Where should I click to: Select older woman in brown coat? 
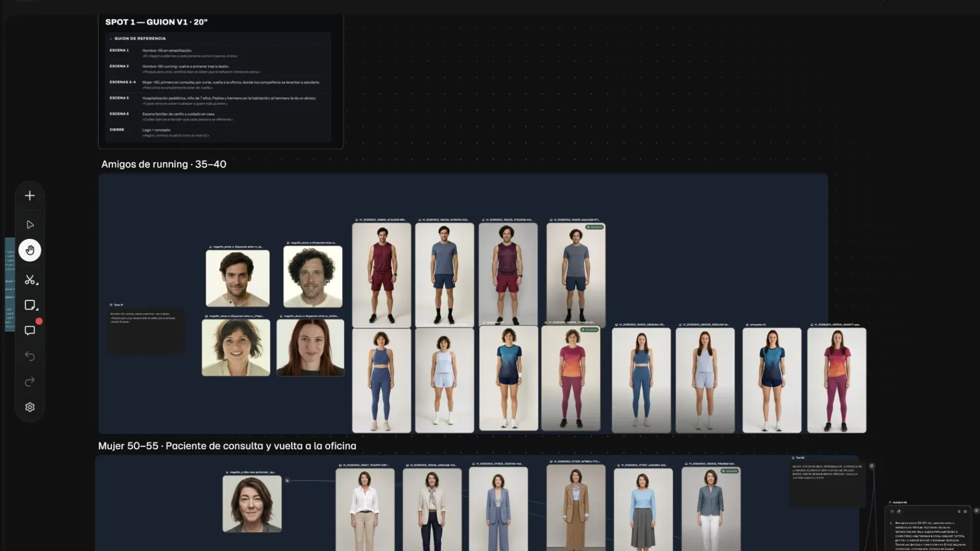point(576,508)
